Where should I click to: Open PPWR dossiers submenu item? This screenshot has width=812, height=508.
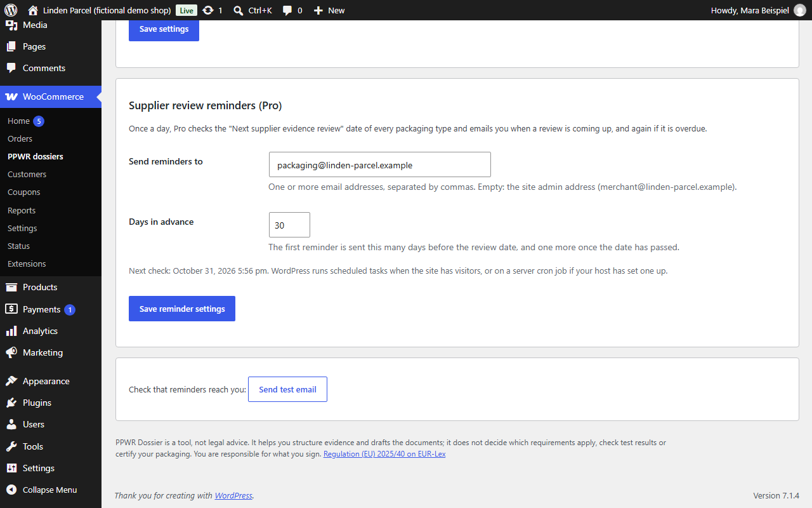point(36,156)
